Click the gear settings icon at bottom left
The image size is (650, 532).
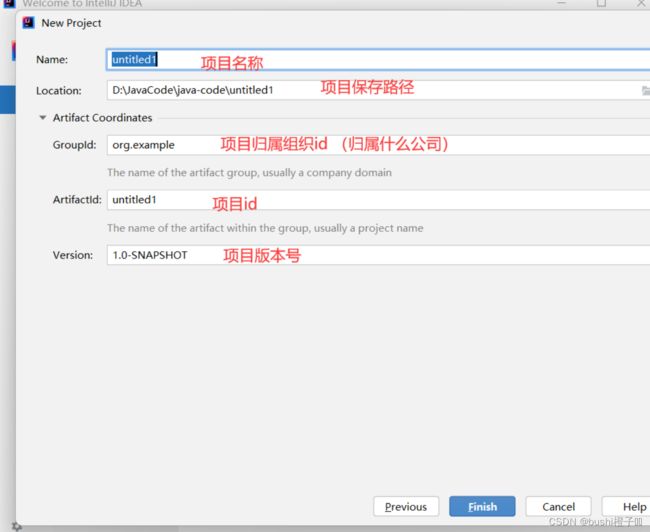[x=16, y=527]
